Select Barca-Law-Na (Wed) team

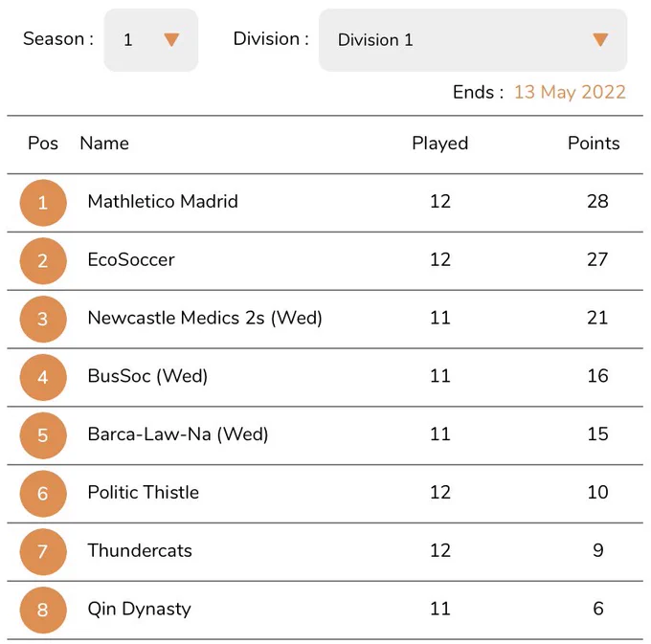click(x=178, y=434)
